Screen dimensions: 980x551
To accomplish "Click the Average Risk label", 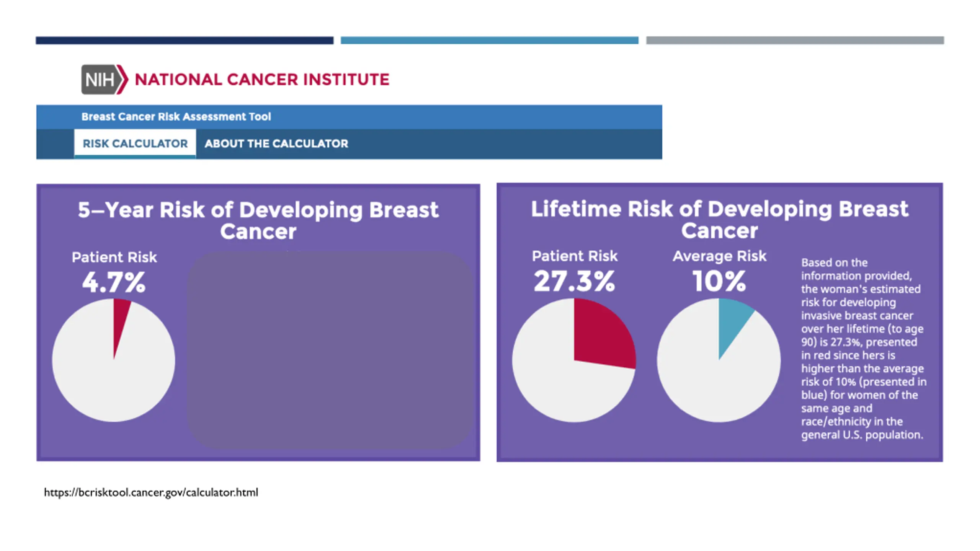I will 719,256.
